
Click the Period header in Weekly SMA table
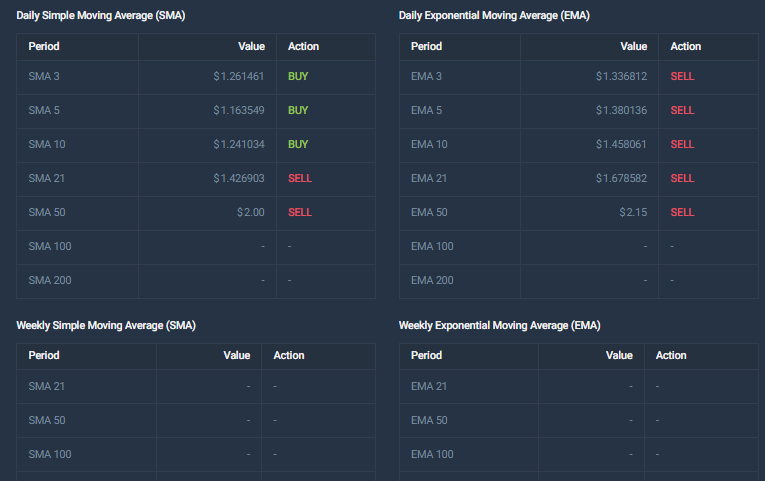[x=44, y=356]
